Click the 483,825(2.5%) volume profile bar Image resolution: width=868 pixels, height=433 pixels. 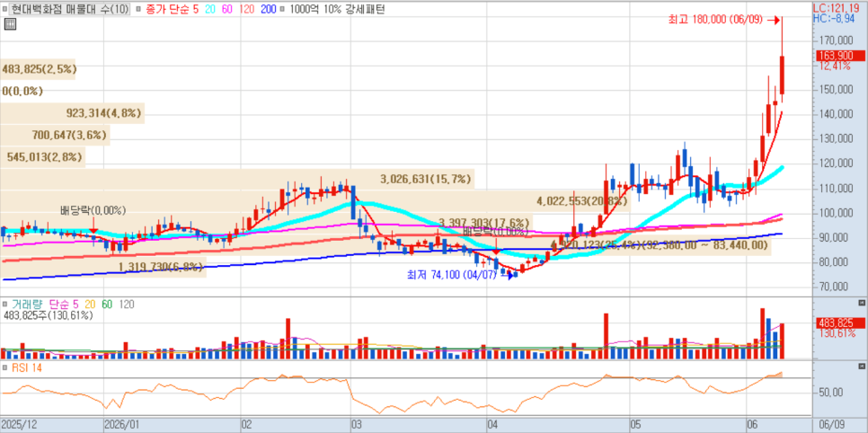tap(38, 69)
